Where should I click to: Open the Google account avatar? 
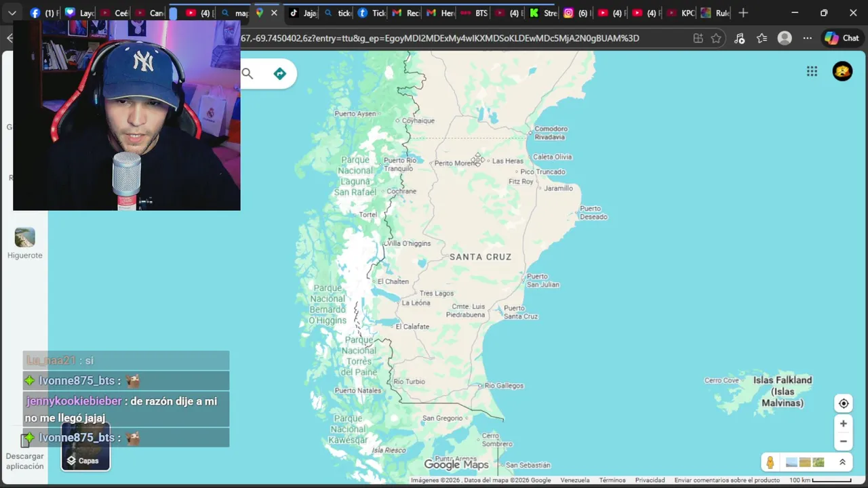point(842,71)
